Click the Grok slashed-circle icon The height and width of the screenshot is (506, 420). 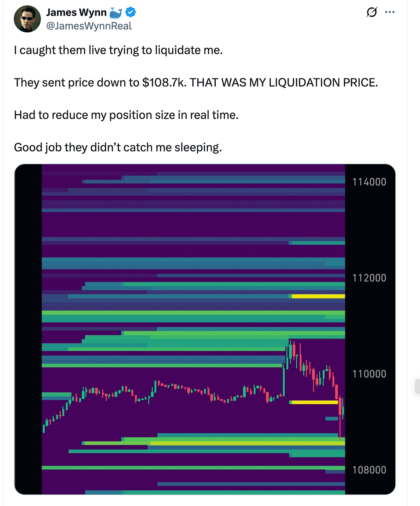[x=372, y=12]
